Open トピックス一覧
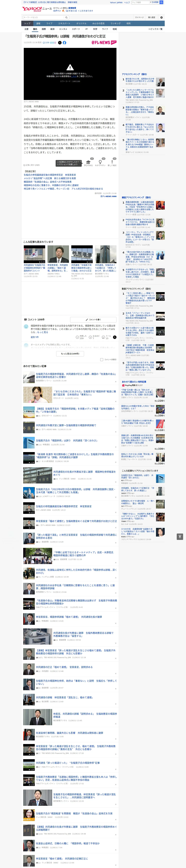Viewport: 186px width, 868px height. (155, 29)
